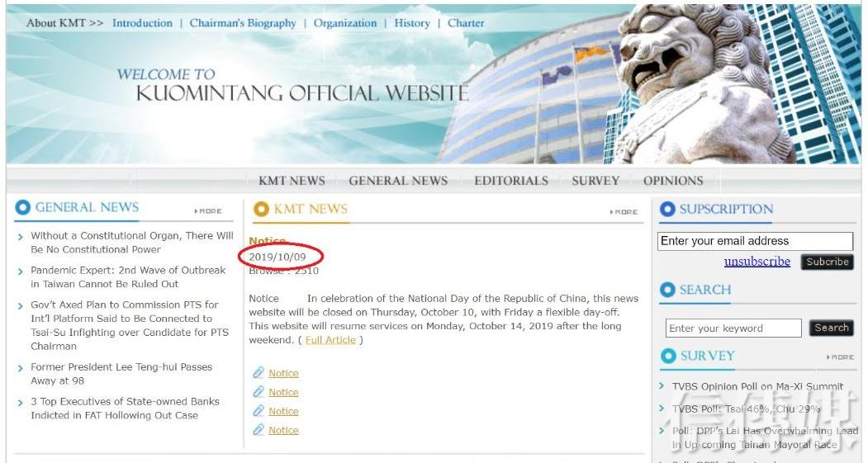Click the blue circle icon next to General News heading
868x463 pixels.
point(23,208)
